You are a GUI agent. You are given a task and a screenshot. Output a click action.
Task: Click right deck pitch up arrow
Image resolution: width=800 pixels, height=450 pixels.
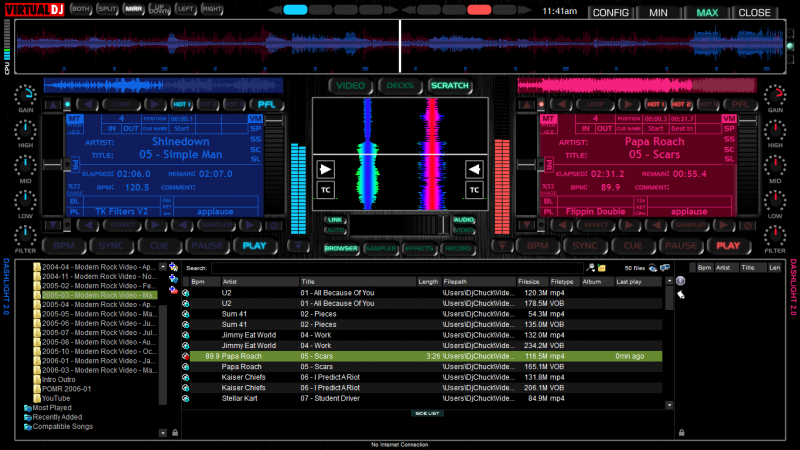tap(527, 105)
